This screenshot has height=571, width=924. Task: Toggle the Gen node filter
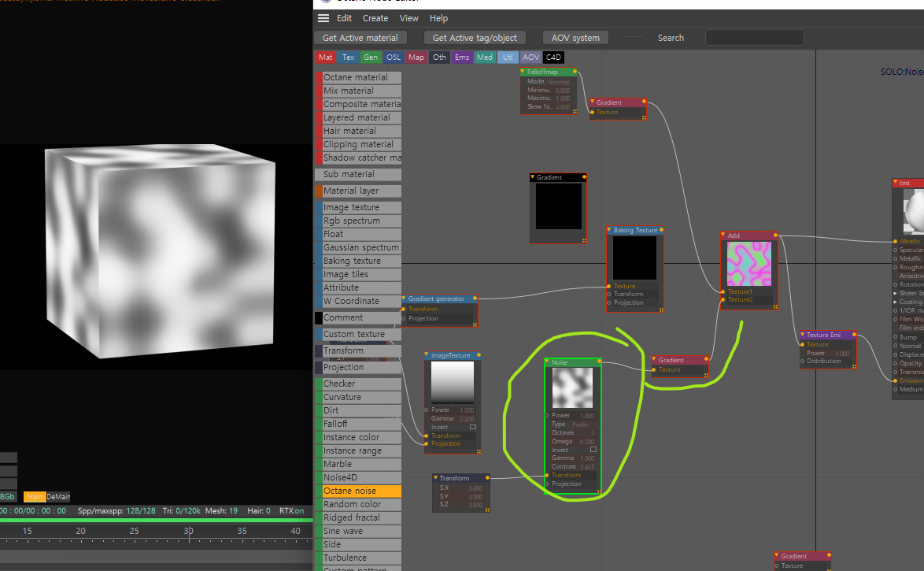pos(371,57)
